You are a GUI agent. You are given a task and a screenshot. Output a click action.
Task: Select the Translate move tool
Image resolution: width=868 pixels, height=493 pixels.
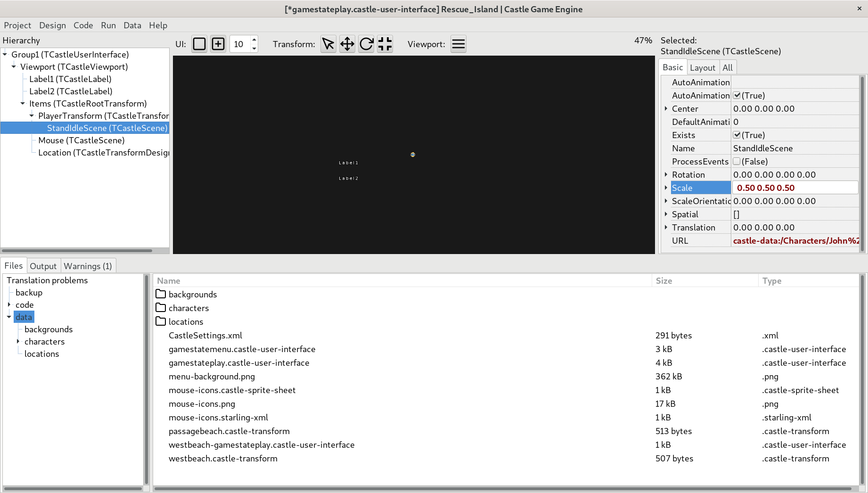point(347,44)
